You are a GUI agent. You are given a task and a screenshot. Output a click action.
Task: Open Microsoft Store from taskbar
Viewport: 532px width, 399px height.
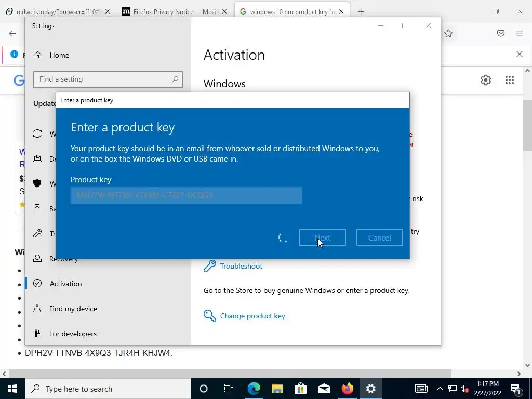coord(300,389)
